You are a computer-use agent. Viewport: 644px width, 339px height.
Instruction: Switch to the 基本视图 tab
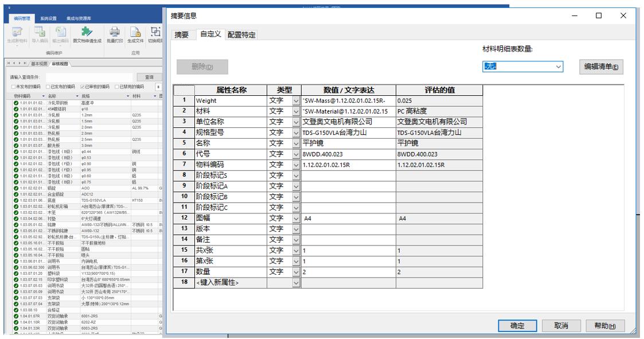39,63
